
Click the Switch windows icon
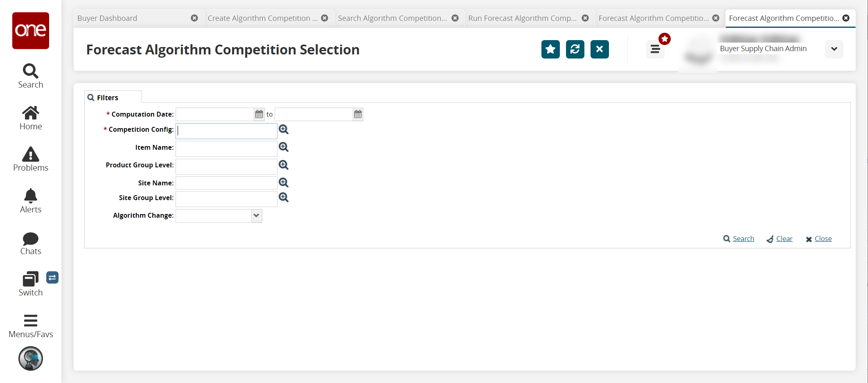click(x=31, y=279)
